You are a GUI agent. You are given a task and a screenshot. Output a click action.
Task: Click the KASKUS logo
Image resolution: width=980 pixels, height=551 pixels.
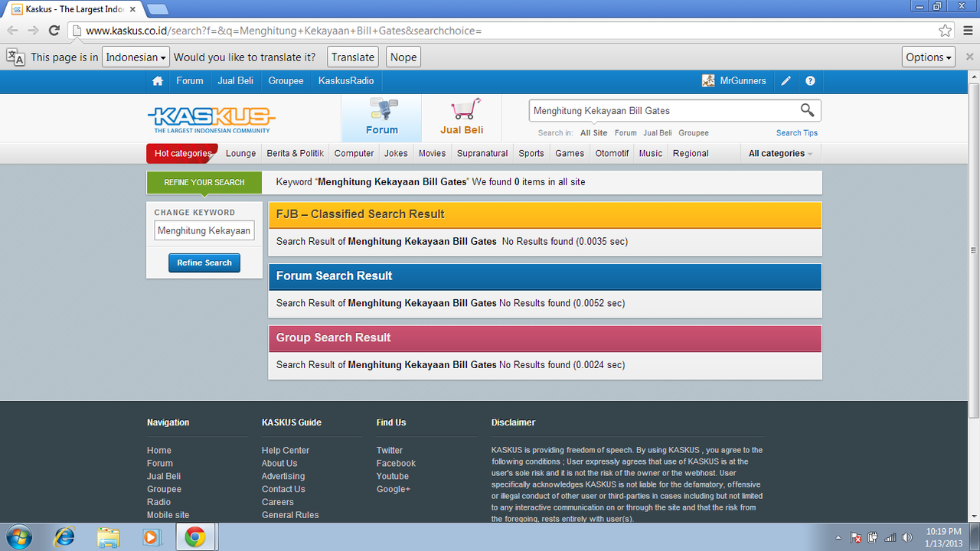(x=211, y=119)
